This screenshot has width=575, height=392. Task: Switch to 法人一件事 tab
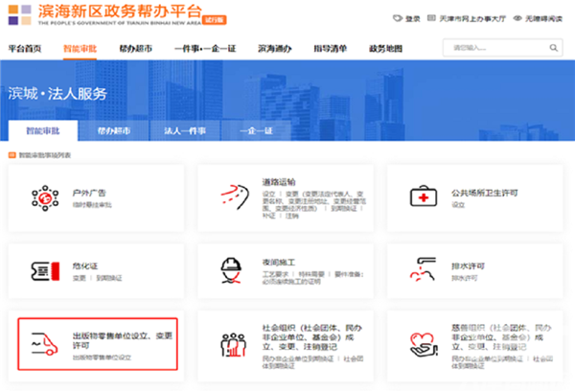185,130
